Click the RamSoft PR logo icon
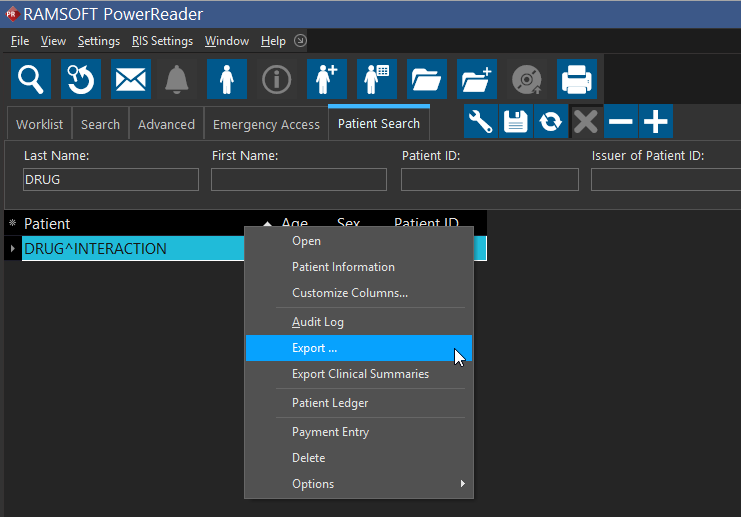 click(12, 14)
